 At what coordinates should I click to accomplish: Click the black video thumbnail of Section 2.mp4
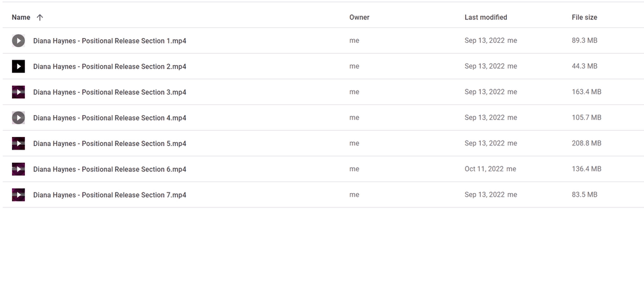(x=18, y=66)
